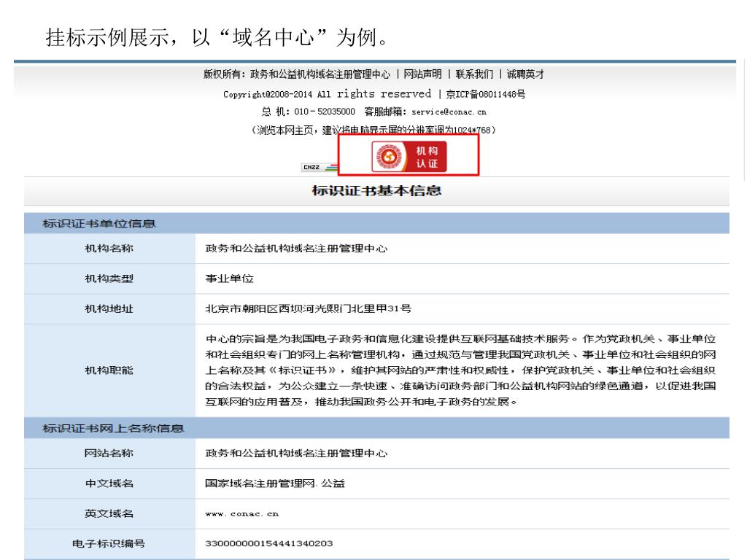Click the 中文域名 label cell

(109, 483)
